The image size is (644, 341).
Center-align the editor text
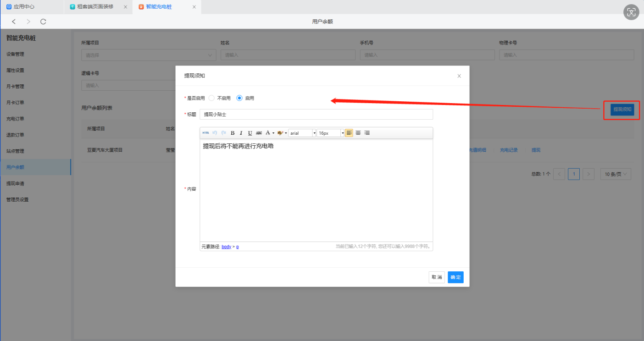click(x=358, y=133)
